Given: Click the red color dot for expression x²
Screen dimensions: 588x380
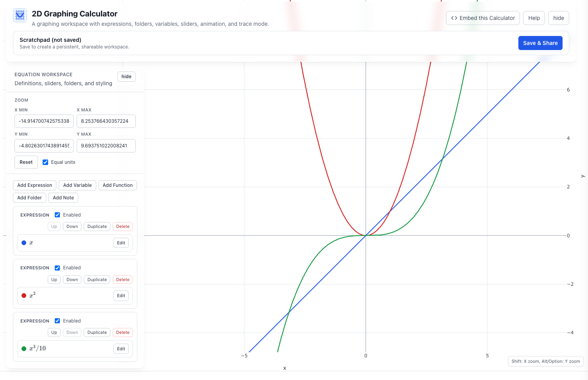Looking at the screenshot, I should tap(24, 296).
